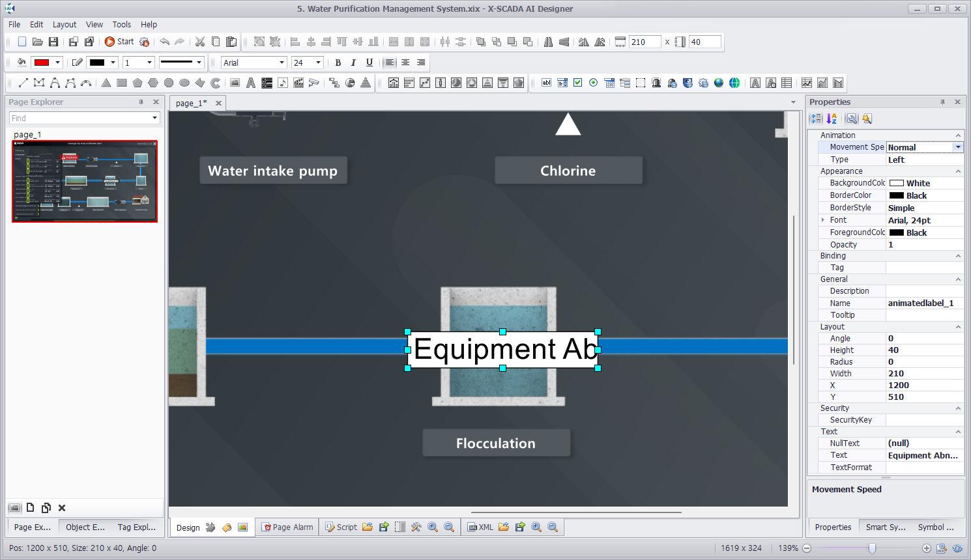
Task: Adjust the zoom slider handle in status bar
Action: 872,548
